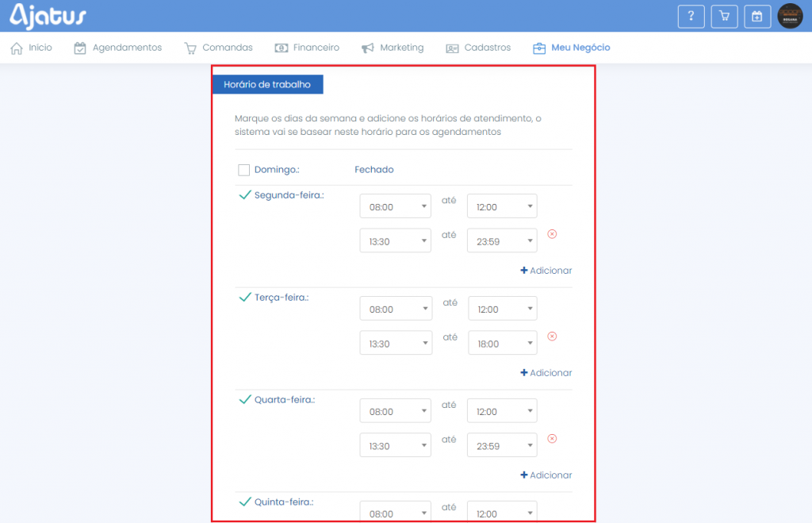This screenshot has height=523, width=812.
Task: Open Financeiro menu
Action: coord(316,48)
